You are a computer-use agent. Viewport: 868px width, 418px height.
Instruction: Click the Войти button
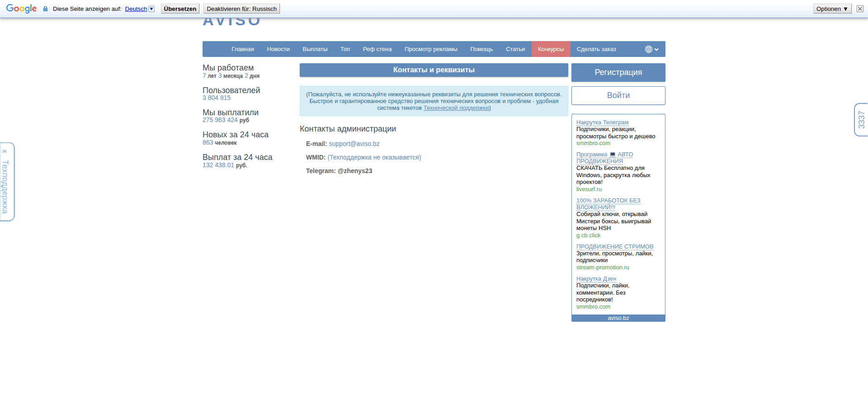click(618, 95)
